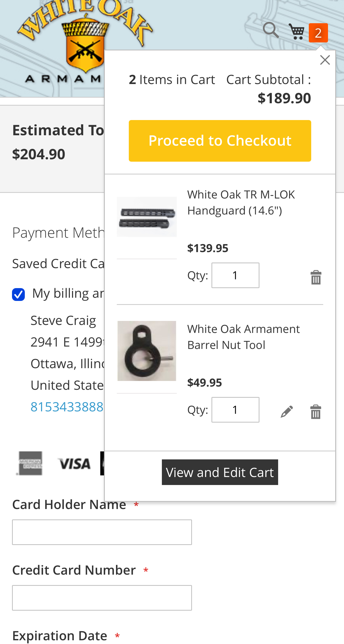
Task: Click the orange cart count badge
Action: (318, 33)
